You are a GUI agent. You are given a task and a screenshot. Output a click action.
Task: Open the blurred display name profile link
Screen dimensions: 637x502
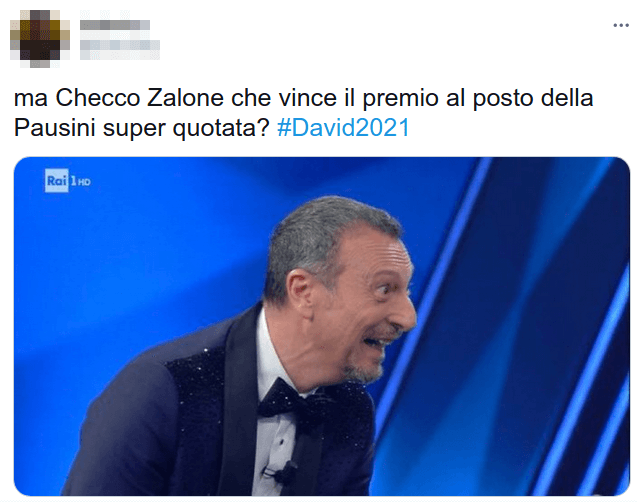coord(115,25)
